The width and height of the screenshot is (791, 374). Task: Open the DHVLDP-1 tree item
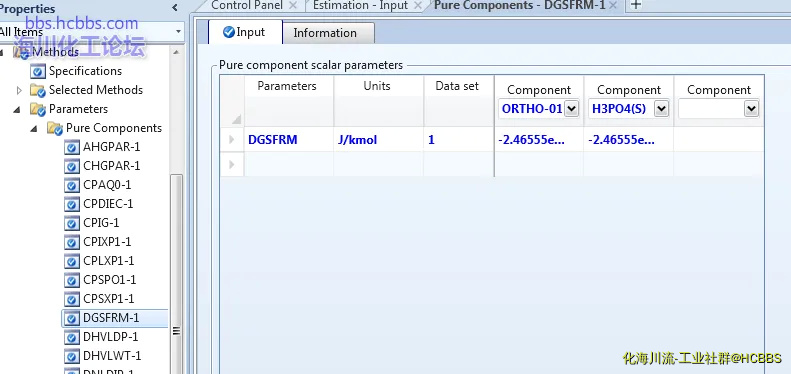110,337
